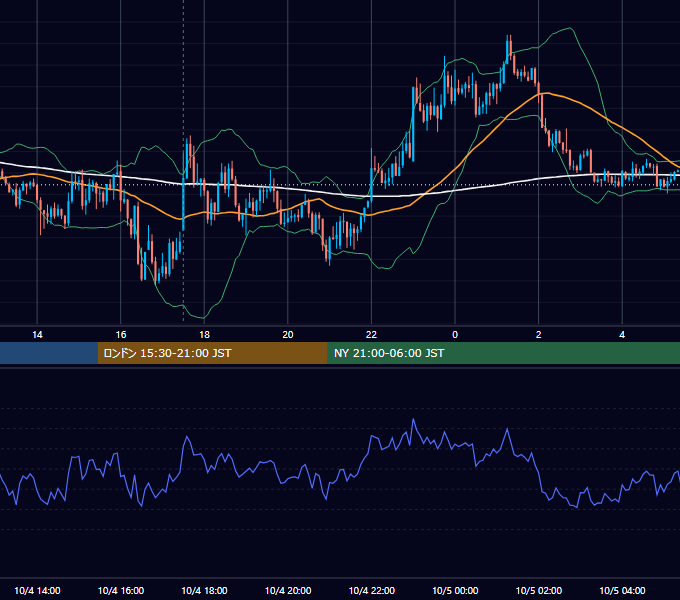The height and width of the screenshot is (600, 680).
Task: Click the 10/4 22:00 label on indicator axis
Action: [x=372, y=590]
